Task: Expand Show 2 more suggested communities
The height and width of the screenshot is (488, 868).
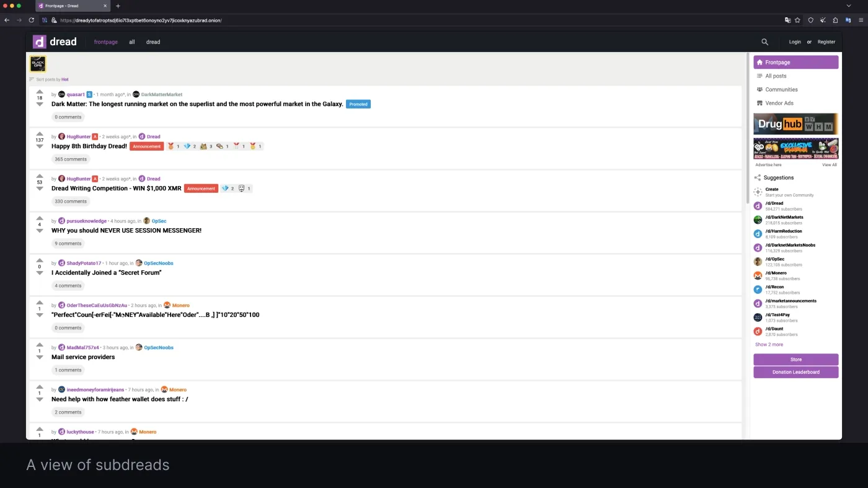Action: coord(769,344)
